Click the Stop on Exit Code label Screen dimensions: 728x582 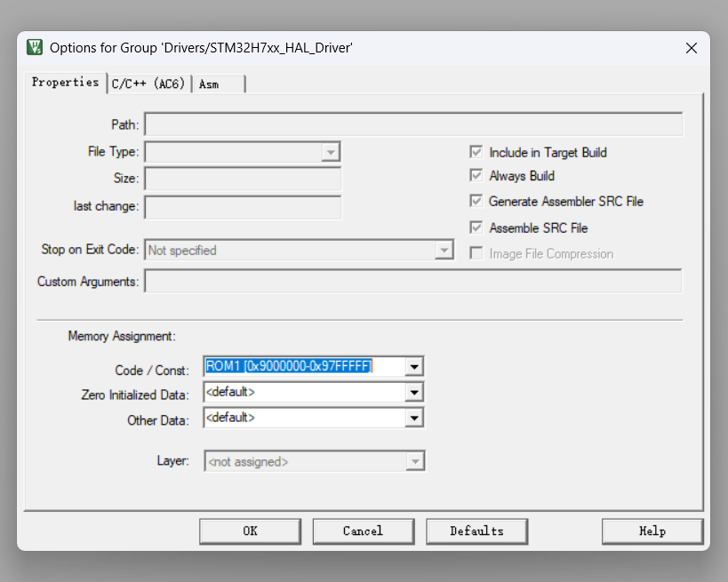[x=90, y=250]
